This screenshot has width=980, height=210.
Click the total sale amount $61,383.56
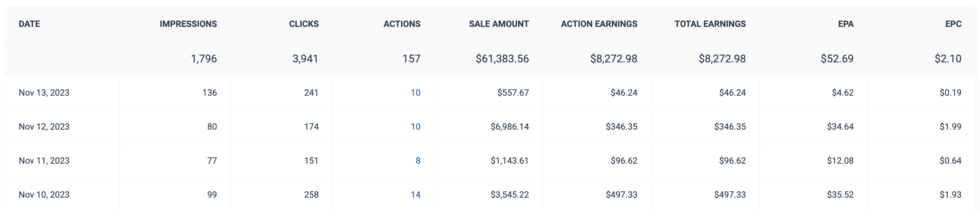click(x=502, y=59)
